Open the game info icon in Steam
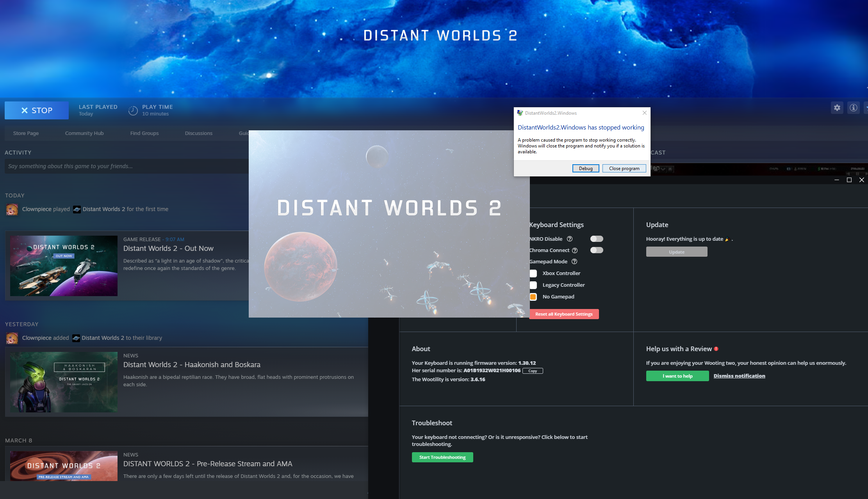This screenshot has width=868, height=499. point(854,108)
